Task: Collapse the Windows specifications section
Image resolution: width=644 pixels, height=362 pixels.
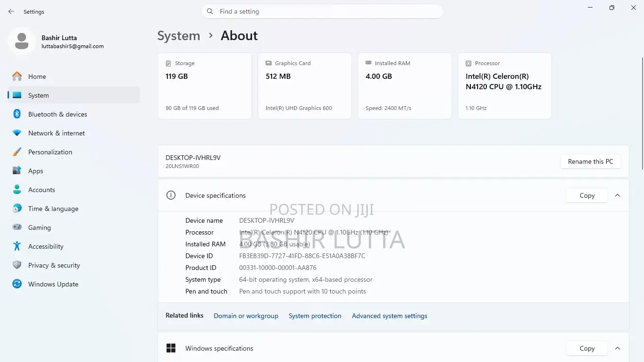Action: coord(618,348)
